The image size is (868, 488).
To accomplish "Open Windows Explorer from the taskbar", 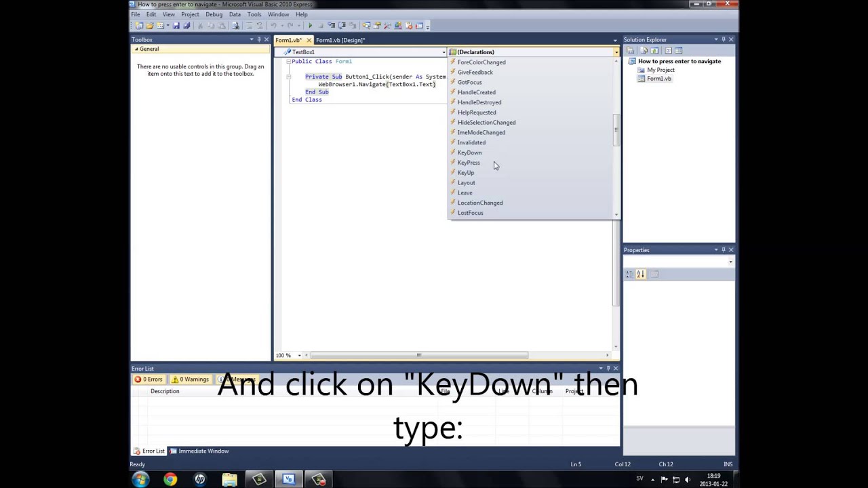I will (229, 479).
